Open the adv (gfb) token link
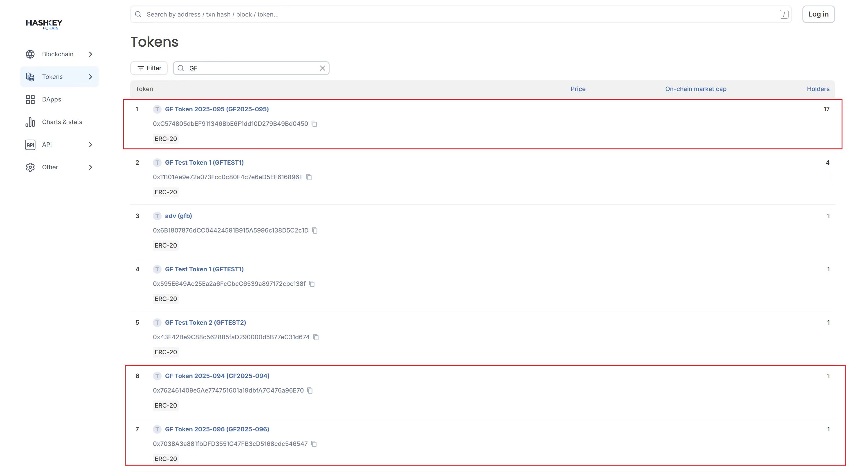Image resolution: width=868 pixels, height=474 pixels. tap(178, 216)
